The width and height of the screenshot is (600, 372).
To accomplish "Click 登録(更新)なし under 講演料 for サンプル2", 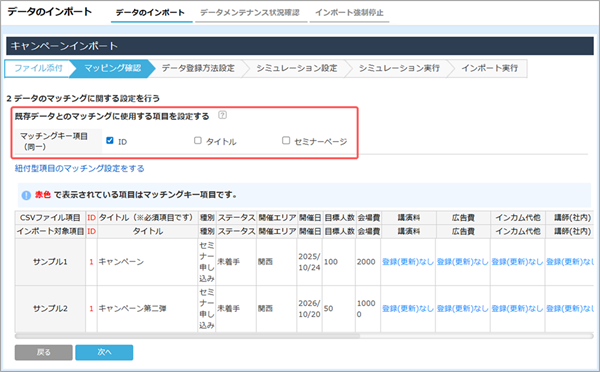I will [x=408, y=308].
